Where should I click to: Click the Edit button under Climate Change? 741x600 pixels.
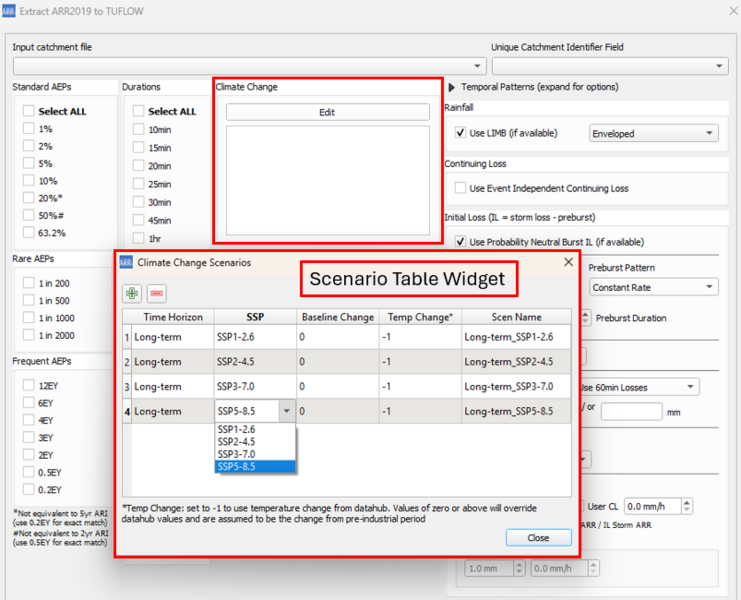click(x=327, y=112)
